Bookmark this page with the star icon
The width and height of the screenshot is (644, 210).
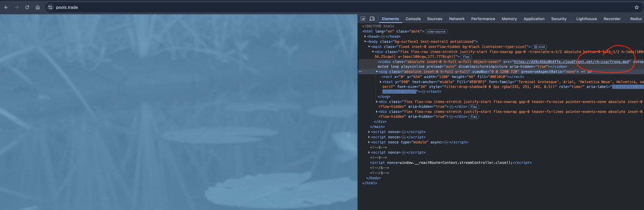636,8
